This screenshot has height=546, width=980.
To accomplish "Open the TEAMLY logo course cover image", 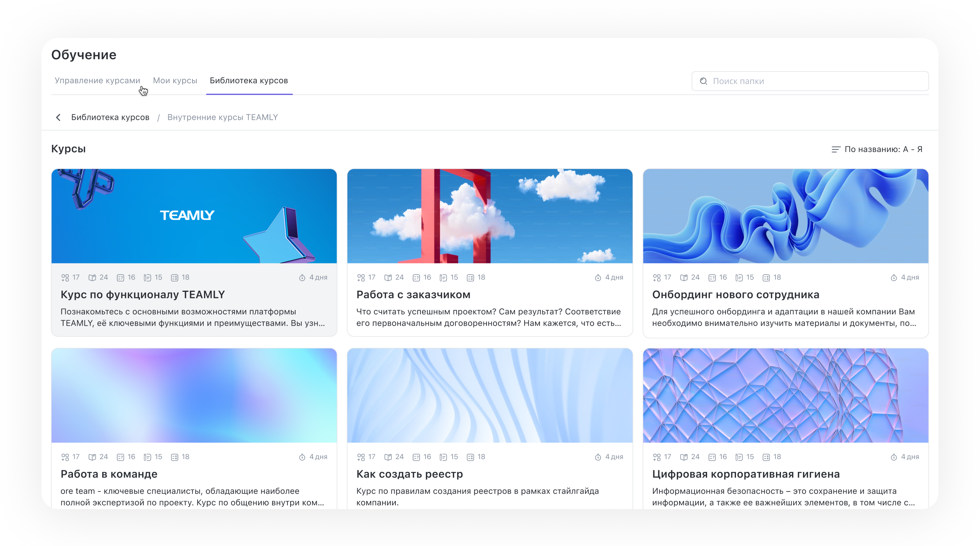I will [194, 216].
